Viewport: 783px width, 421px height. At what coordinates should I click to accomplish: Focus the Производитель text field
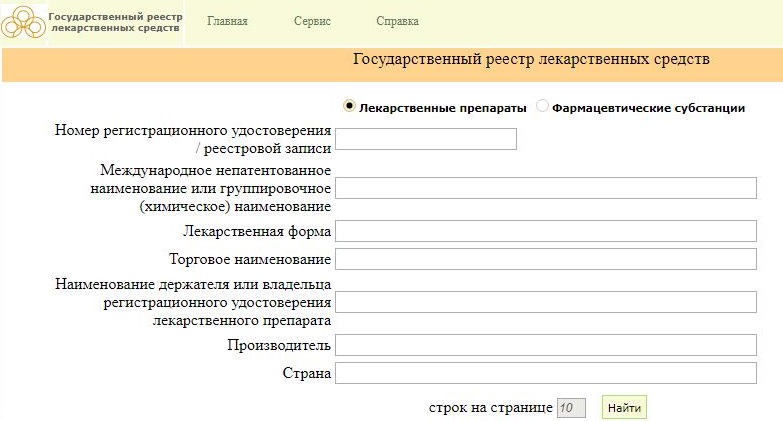546,345
